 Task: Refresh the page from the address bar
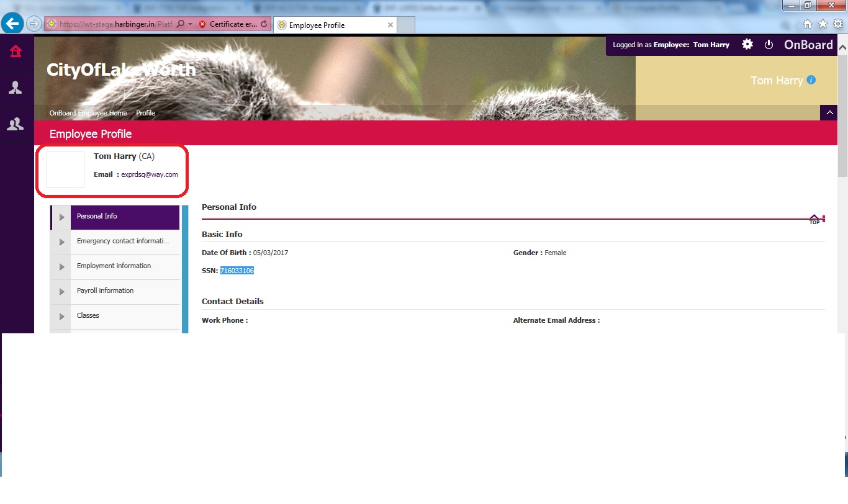pos(264,24)
